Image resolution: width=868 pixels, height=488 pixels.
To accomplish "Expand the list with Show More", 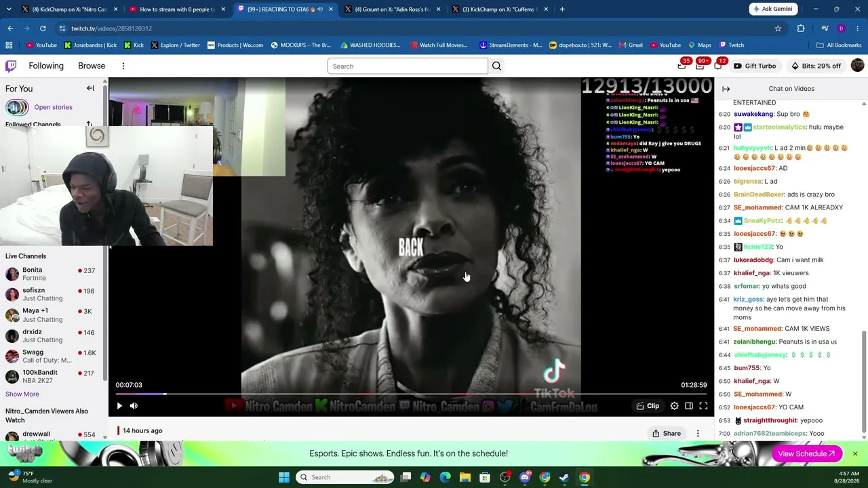I will click(22, 394).
